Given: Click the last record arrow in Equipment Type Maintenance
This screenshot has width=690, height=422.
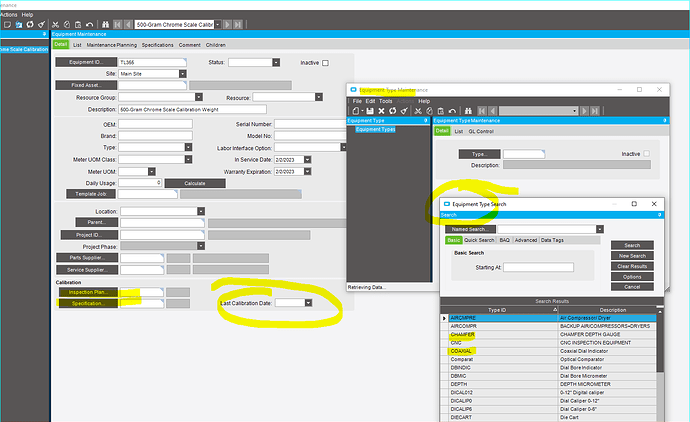Looking at the screenshot, I should 595,111.
